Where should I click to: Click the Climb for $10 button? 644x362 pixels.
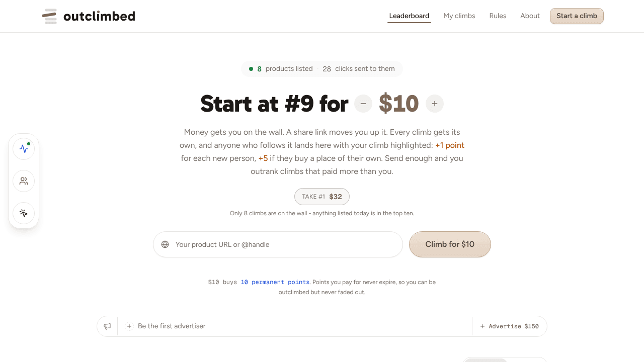(450, 244)
